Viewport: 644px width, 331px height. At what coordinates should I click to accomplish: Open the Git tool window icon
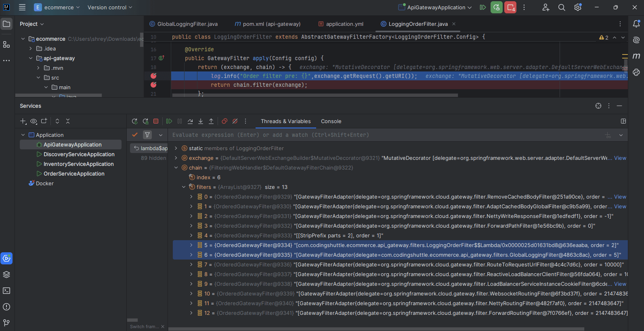tap(6, 323)
